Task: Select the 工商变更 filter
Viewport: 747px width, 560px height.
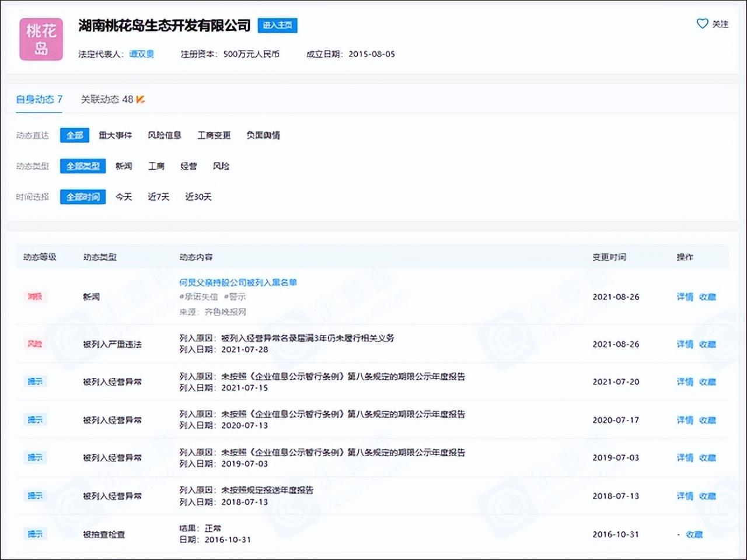Action: 215,135
